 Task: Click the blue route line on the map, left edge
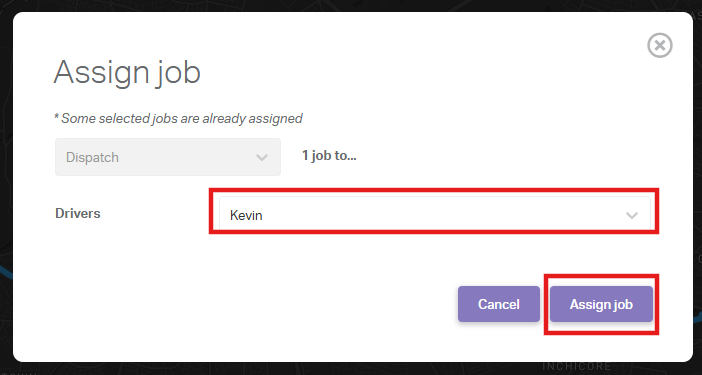click(x=6, y=271)
